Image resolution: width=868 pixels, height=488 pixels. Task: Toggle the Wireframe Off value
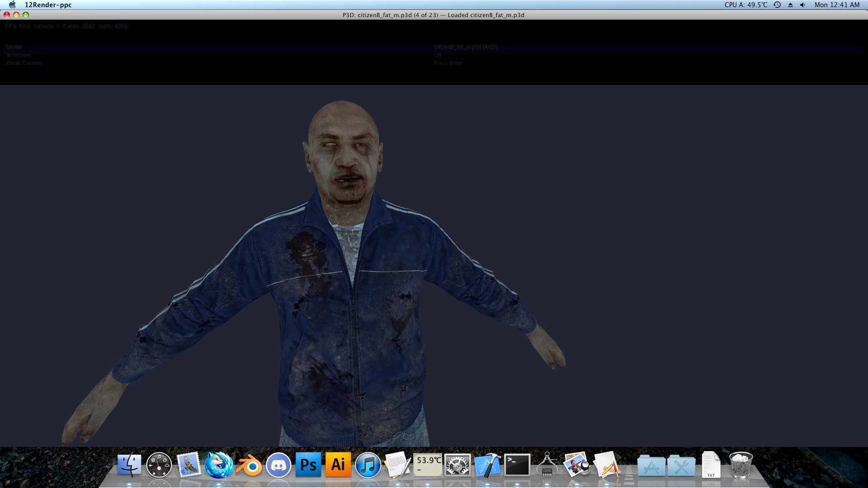438,55
